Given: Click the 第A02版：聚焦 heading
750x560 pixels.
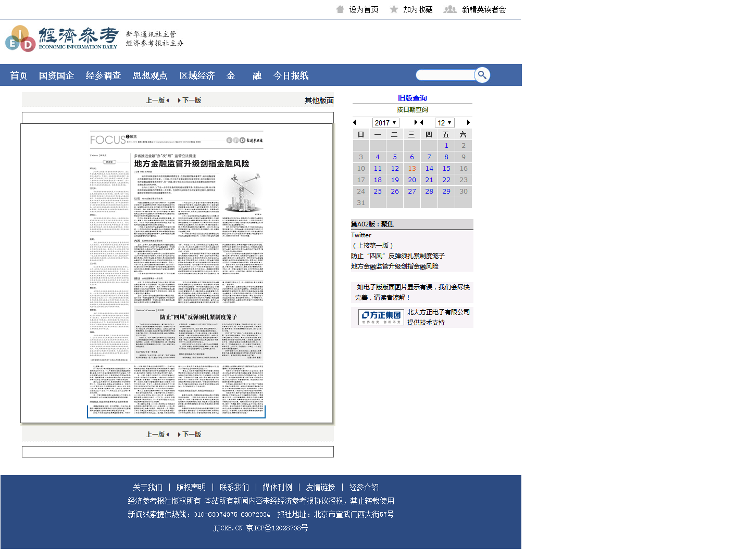Looking at the screenshot, I should (372, 224).
